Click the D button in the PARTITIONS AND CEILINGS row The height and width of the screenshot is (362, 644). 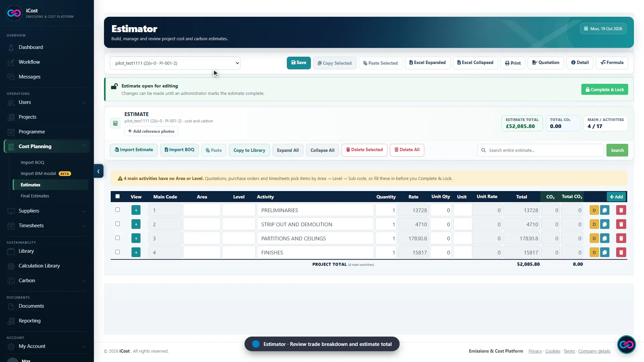click(x=594, y=238)
